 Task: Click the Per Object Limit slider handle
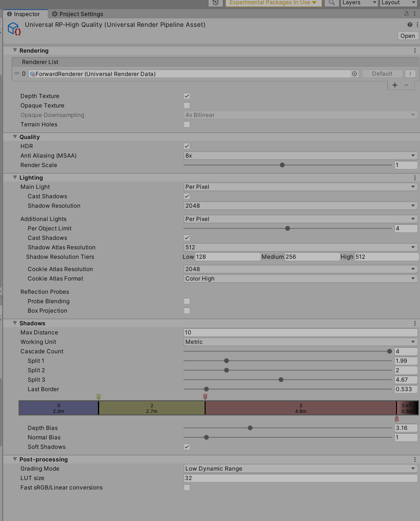pos(287,229)
